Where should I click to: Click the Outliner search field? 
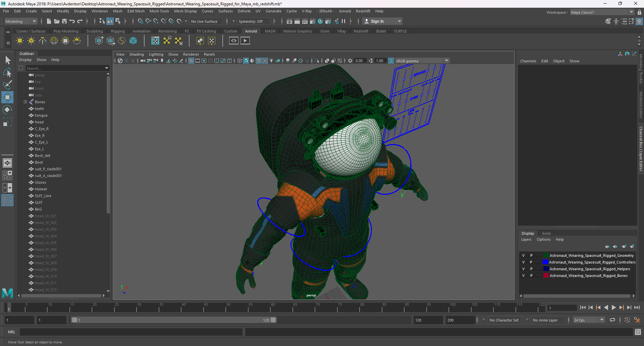point(65,68)
